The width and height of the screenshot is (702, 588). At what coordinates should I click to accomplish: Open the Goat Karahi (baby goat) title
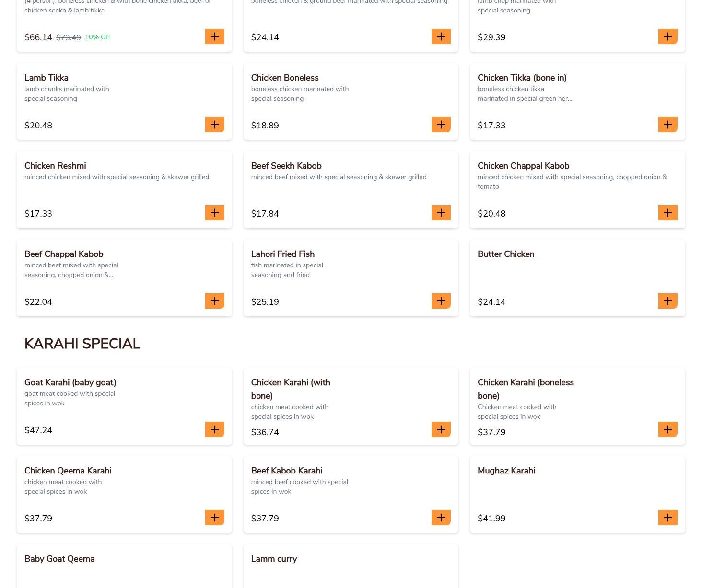click(70, 382)
